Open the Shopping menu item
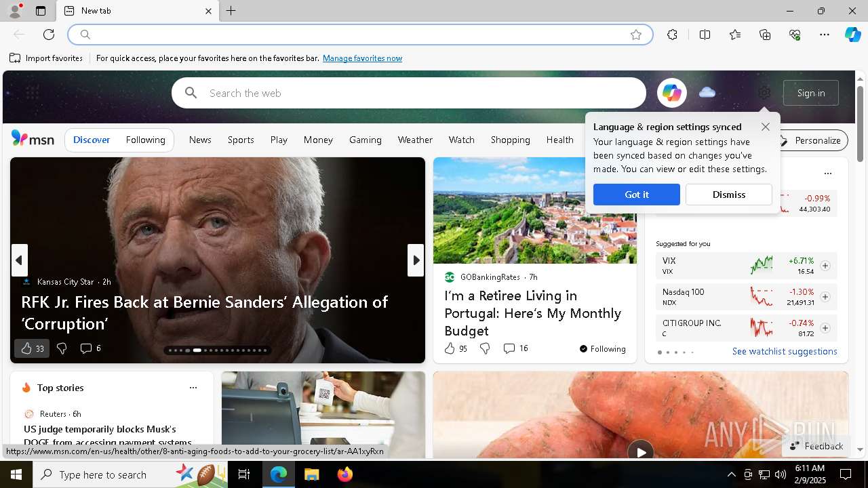This screenshot has height=488, width=868. [510, 140]
